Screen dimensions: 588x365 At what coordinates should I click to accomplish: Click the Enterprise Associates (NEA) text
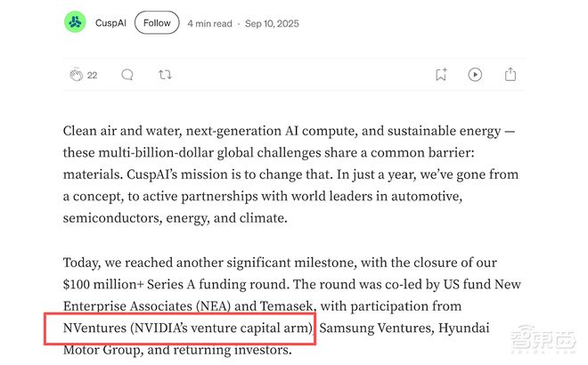coord(147,306)
